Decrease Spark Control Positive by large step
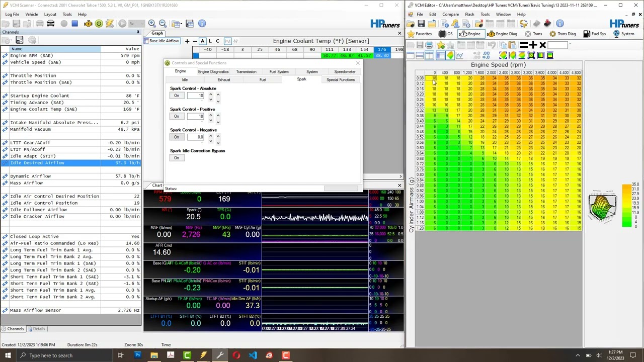This screenshot has width=644, height=362. coord(218,122)
